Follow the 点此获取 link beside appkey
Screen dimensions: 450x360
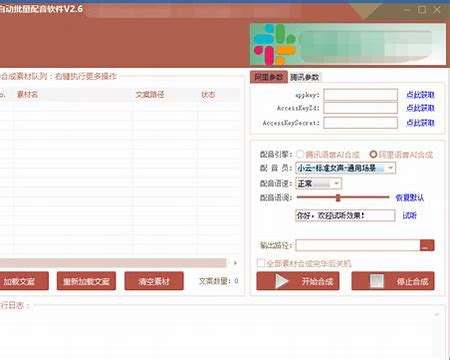point(420,95)
